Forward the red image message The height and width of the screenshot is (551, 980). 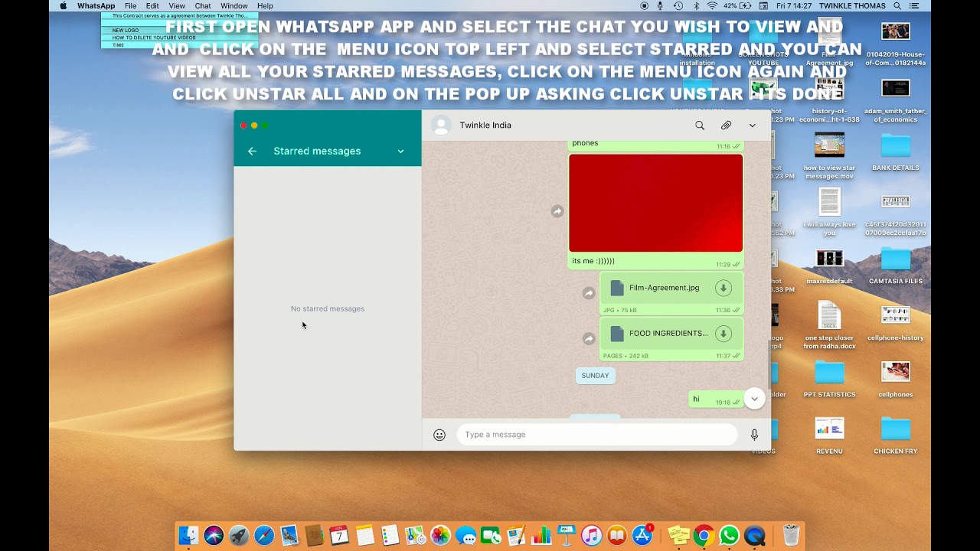pos(557,211)
